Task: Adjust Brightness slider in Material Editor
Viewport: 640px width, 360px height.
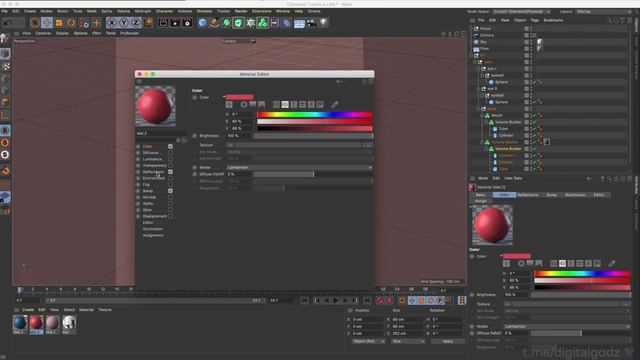Action: click(x=313, y=136)
